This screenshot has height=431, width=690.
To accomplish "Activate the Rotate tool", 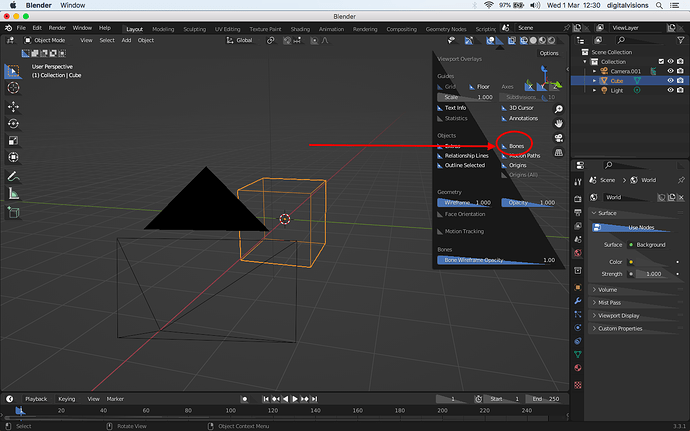I will click(x=13, y=124).
